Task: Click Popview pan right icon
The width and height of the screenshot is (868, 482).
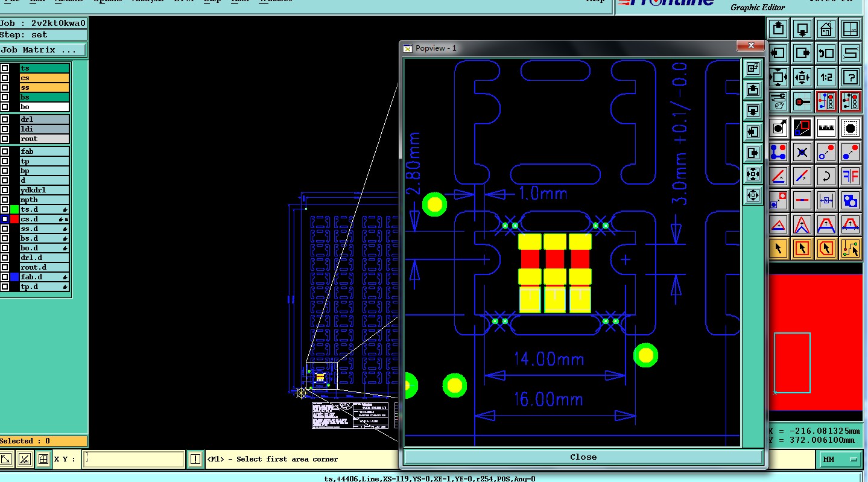Action: point(753,153)
